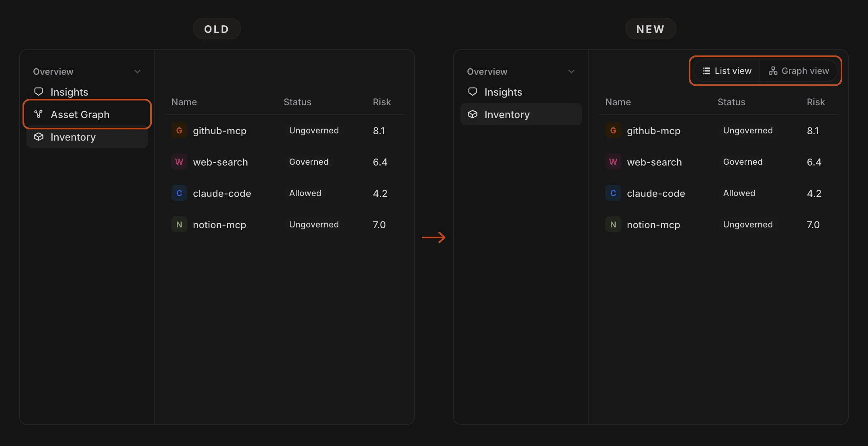868x446 pixels.
Task: Click the github-mcp G avatar in OLD panel
Action: [x=179, y=131]
